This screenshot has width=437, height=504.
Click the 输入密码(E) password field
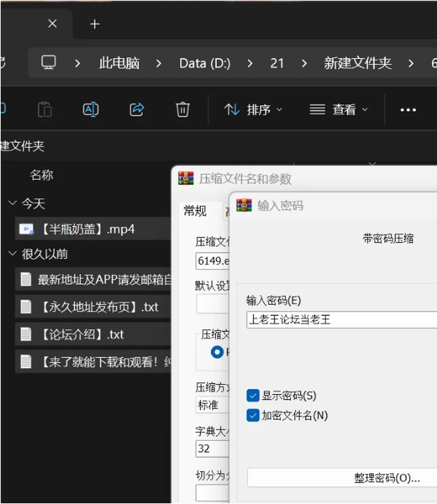tap(341, 320)
